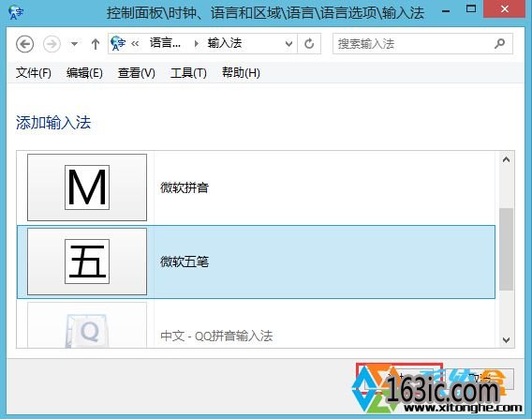532x419 pixels.
Task: Click the Forward arrow navigation button
Action: (52, 44)
